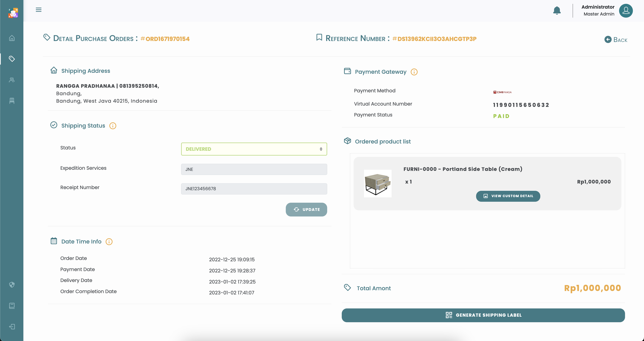Click the logout icon in sidebar
The image size is (644, 341).
12,326
